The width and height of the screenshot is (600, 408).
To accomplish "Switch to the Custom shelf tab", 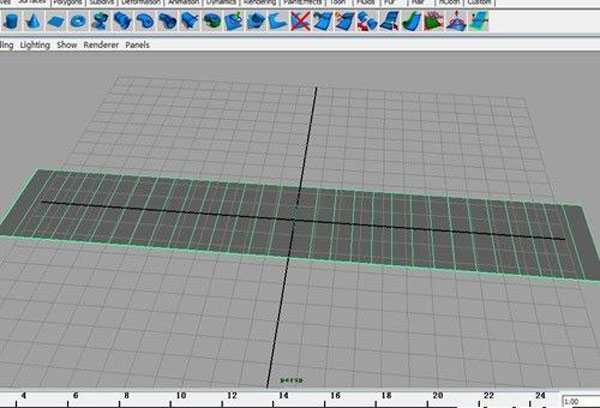I will 479,2.
